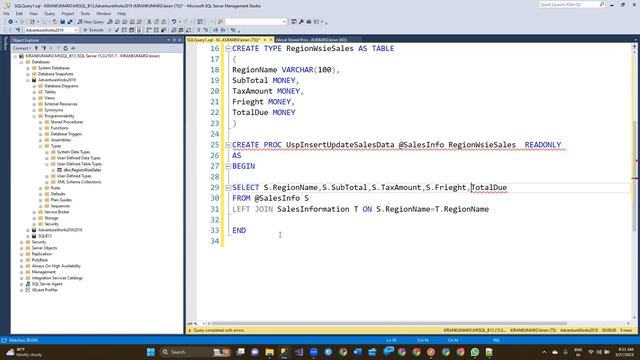Expand the Views folder
The height and width of the screenshot is (360, 640).
tap(34, 98)
